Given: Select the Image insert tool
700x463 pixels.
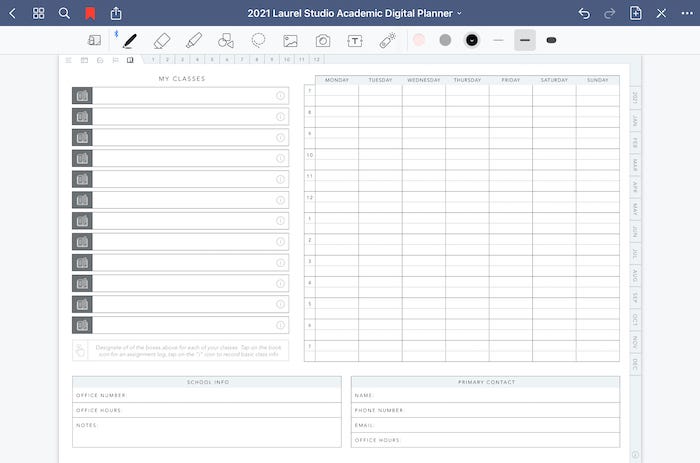Looking at the screenshot, I should coord(290,41).
